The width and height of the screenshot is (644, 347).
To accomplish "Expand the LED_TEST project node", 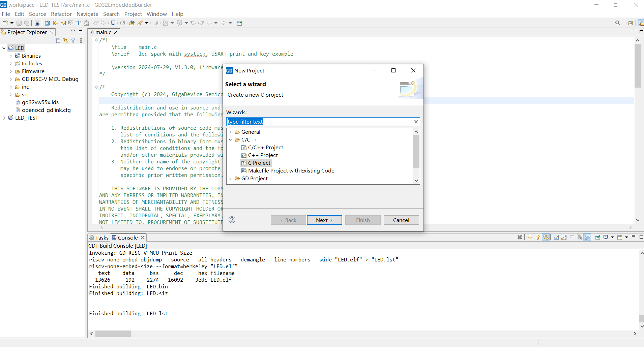I will pyautogui.click(x=4, y=118).
